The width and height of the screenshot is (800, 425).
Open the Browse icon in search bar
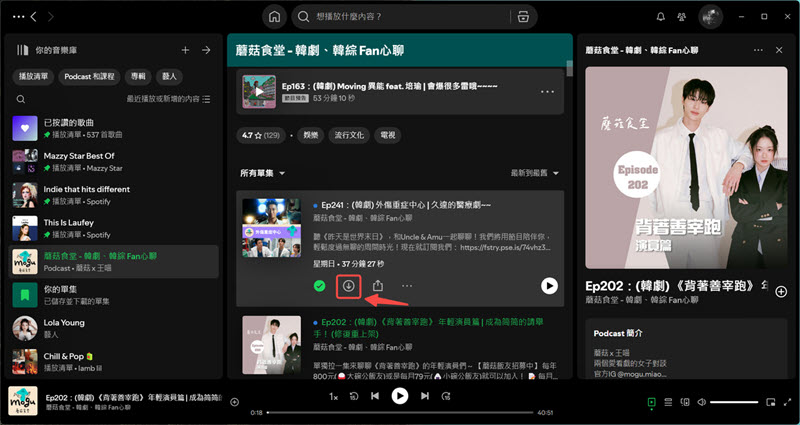tap(523, 17)
